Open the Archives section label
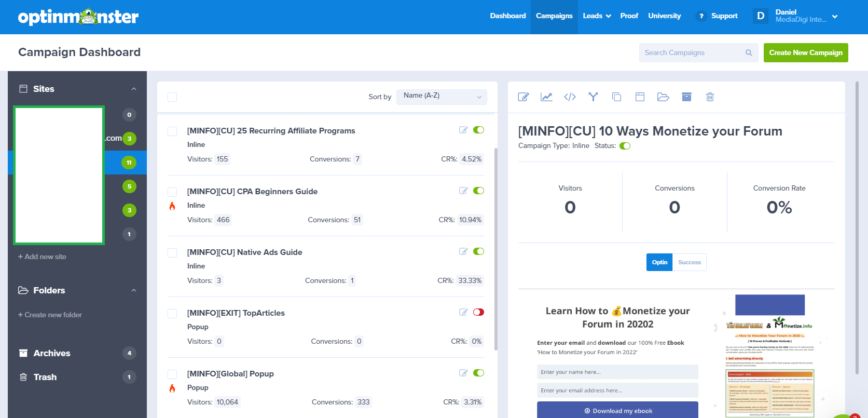 pyautogui.click(x=52, y=353)
